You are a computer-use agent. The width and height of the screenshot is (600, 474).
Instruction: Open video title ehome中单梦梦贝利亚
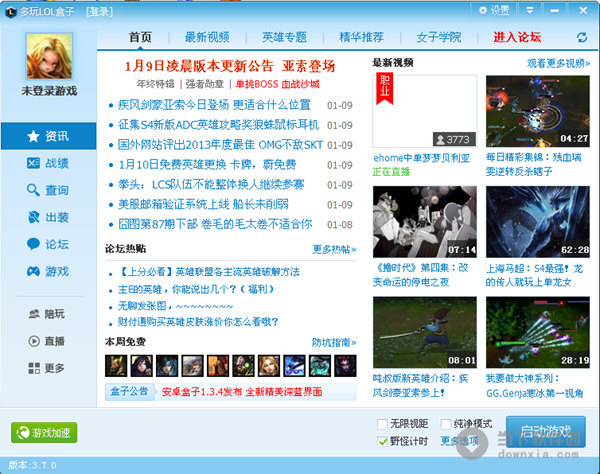(421, 158)
